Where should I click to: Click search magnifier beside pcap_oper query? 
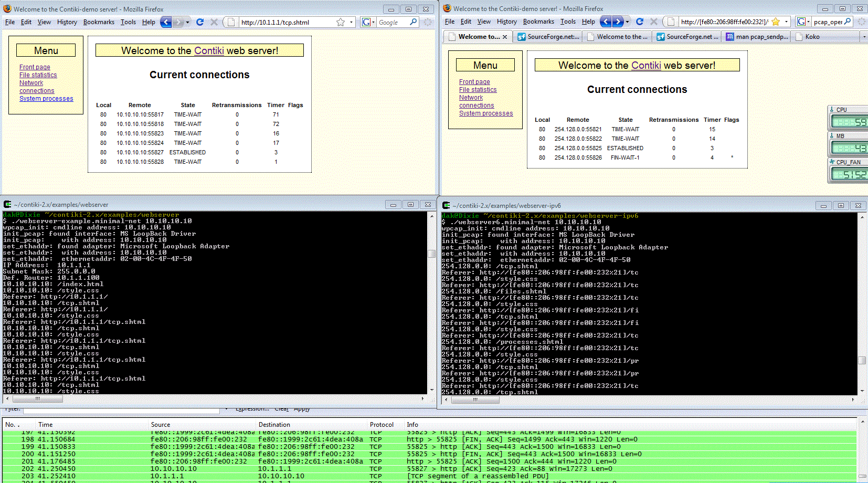(x=848, y=22)
